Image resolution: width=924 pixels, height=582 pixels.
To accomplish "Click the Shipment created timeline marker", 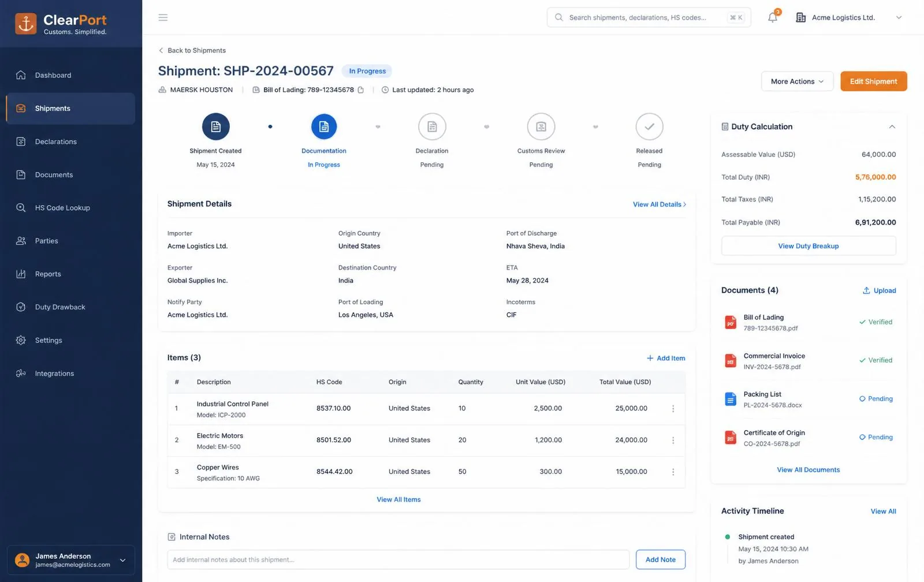I will (x=727, y=537).
